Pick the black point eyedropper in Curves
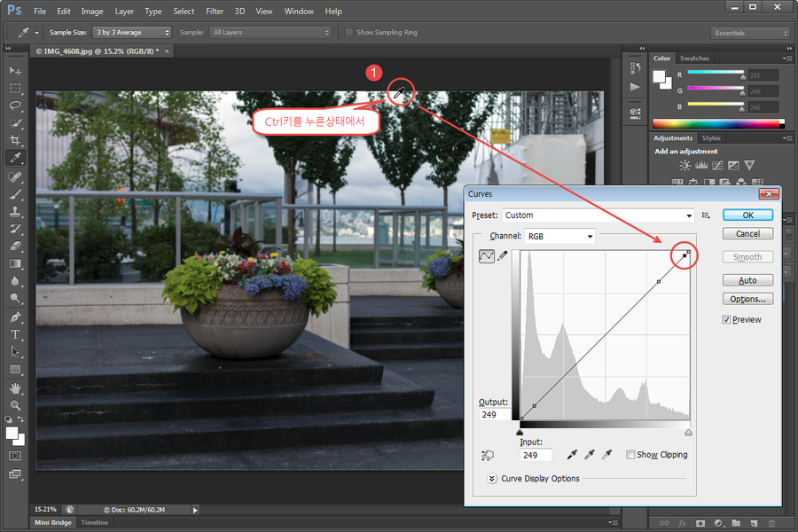 pyautogui.click(x=572, y=455)
